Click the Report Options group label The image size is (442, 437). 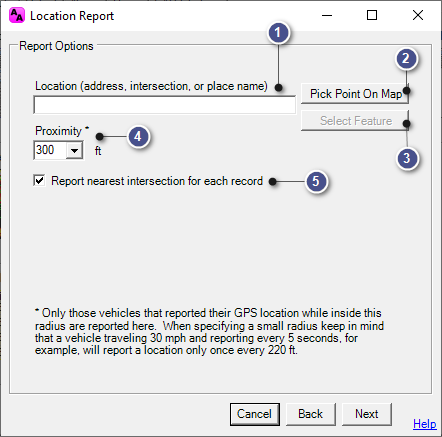click(x=56, y=46)
